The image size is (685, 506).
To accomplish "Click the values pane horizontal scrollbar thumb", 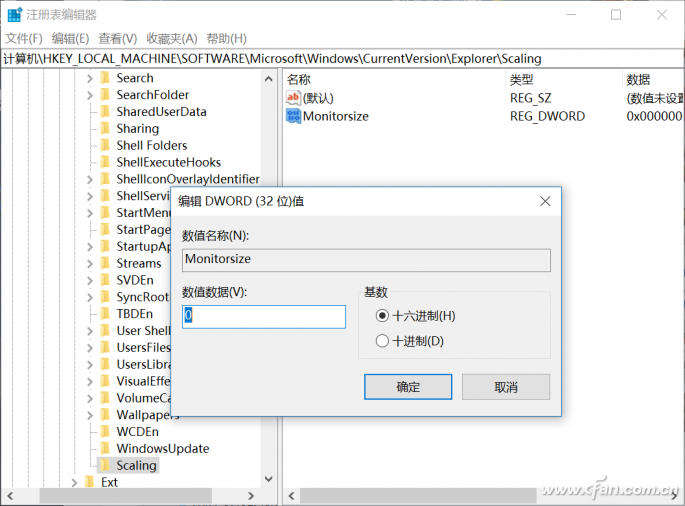I will point(418,496).
